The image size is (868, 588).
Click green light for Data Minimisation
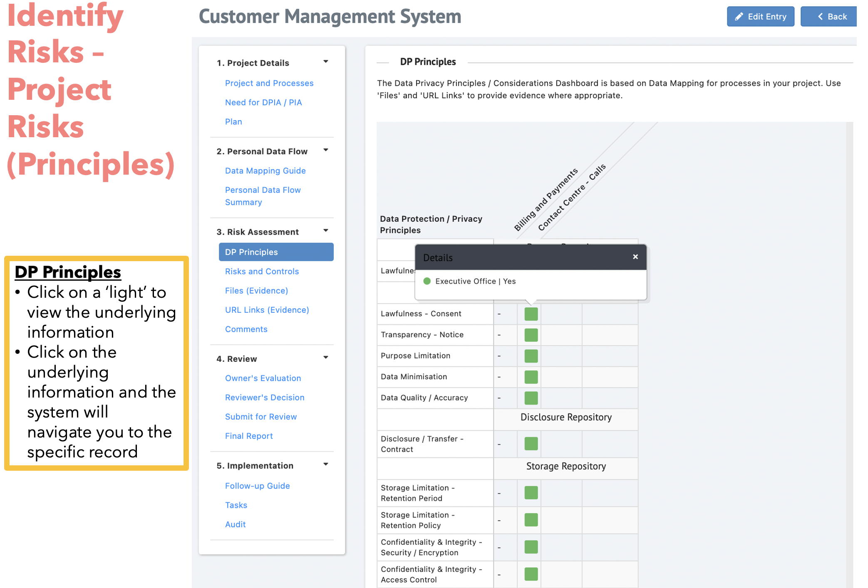pyautogui.click(x=531, y=377)
